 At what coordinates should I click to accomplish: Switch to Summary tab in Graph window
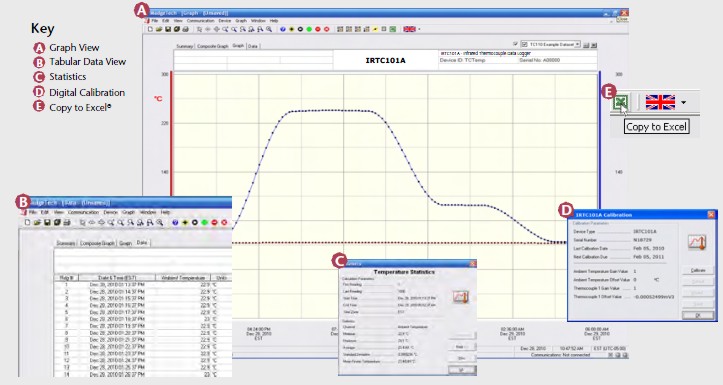[x=184, y=46]
